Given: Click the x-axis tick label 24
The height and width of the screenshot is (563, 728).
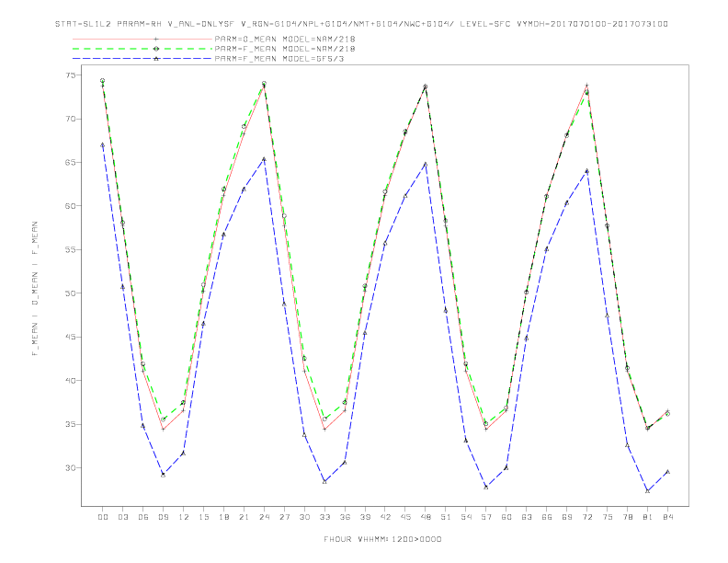Looking at the screenshot, I should pos(264,517).
